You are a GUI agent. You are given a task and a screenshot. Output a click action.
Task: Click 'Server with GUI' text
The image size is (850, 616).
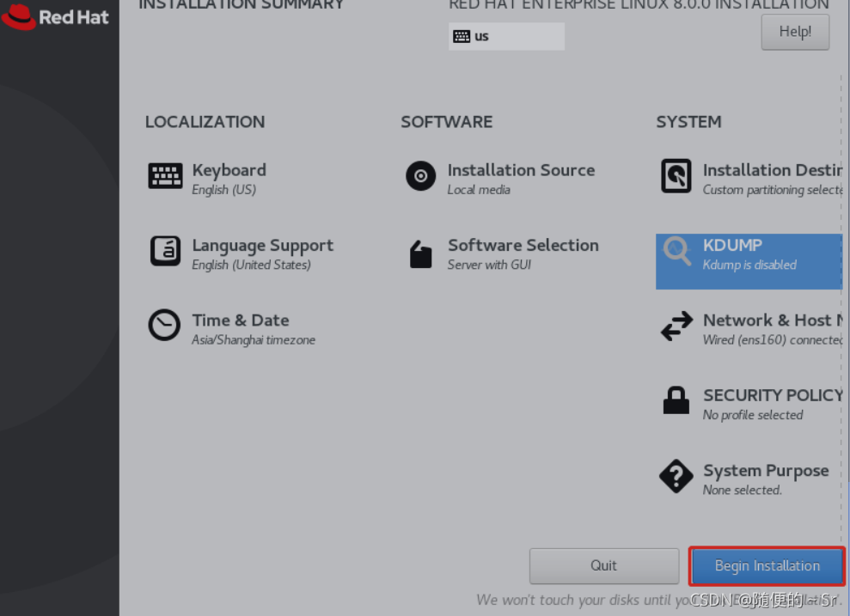pyautogui.click(x=489, y=265)
